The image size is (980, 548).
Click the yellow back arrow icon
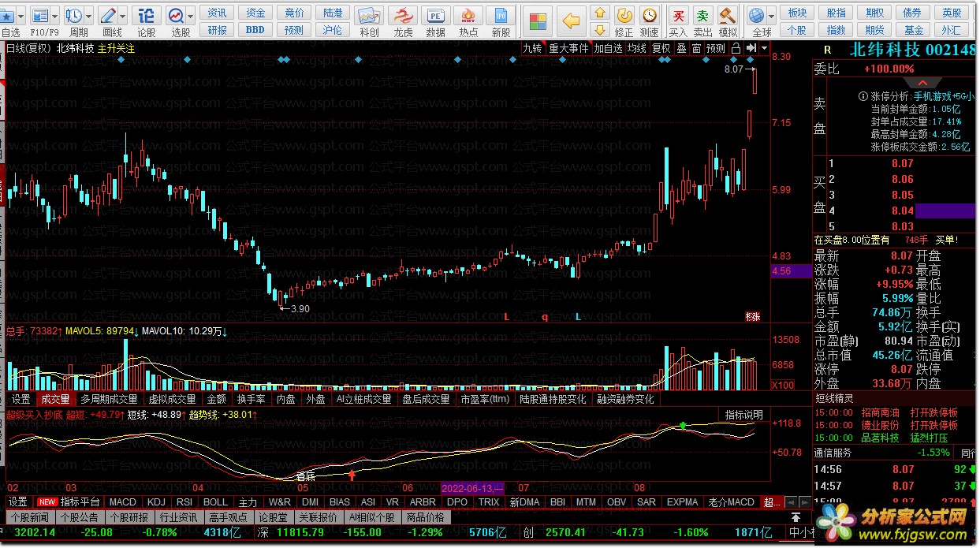tap(572, 21)
